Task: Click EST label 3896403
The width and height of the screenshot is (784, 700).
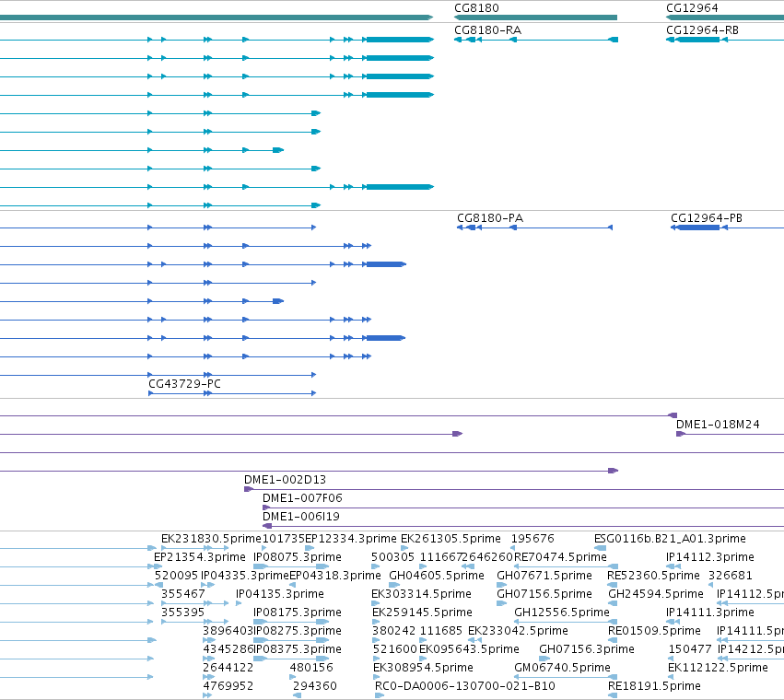Action: [228, 631]
